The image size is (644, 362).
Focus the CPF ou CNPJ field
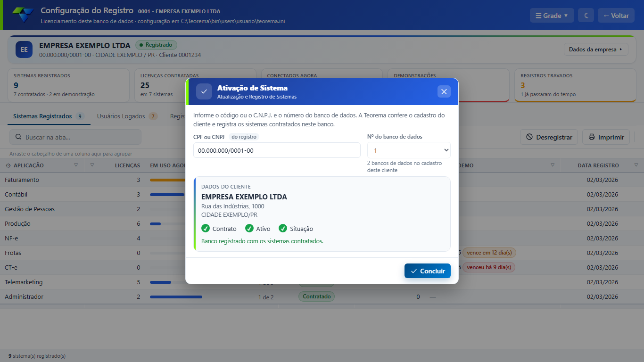coord(277,150)
